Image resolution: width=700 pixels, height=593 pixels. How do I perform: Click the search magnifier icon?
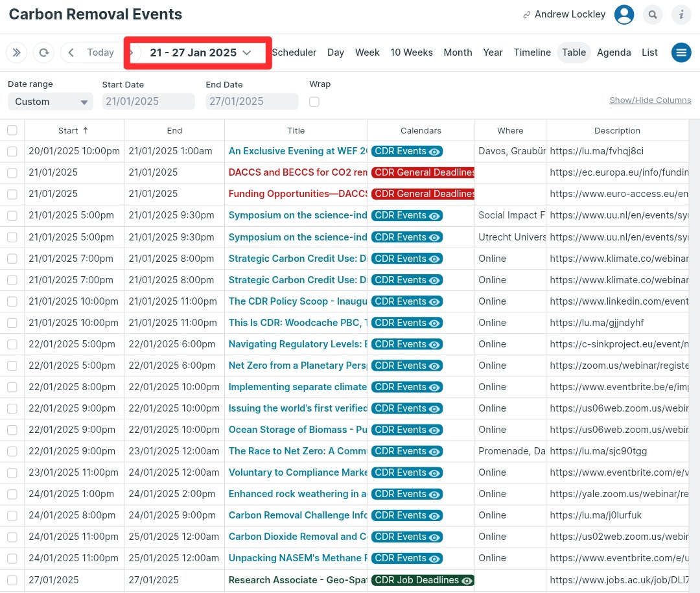coord(652,15)
